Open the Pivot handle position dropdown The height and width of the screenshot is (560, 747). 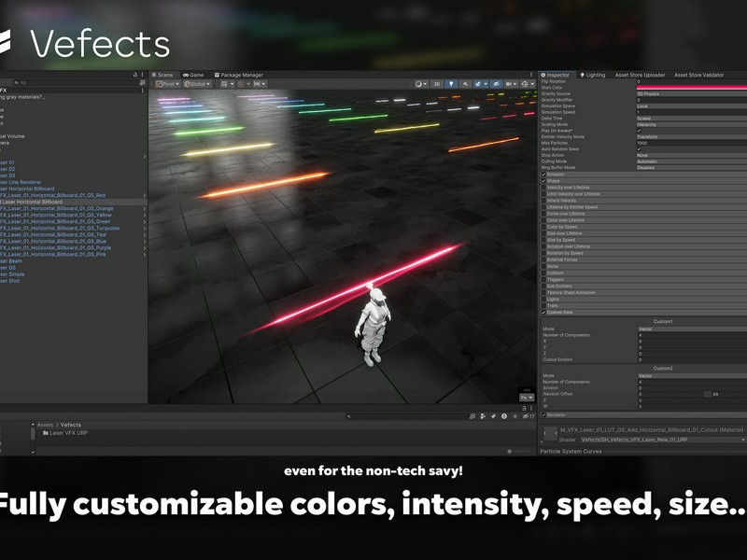(168, 84)
